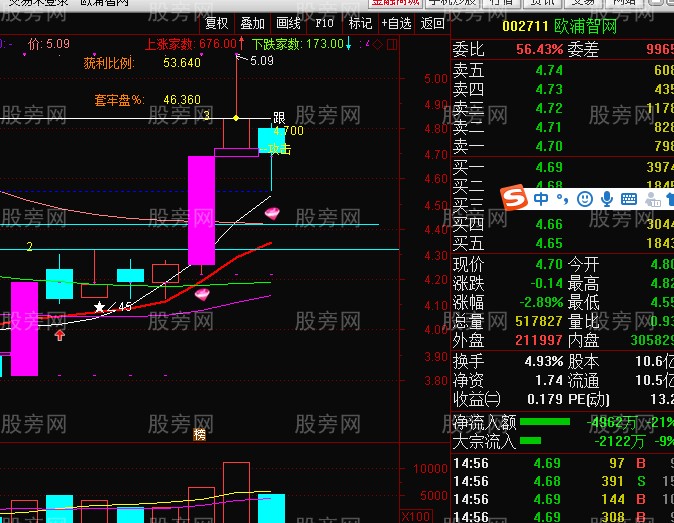Click the 外盘 211997 value
This screenshot has height=523, width=674.
(539, 341)
